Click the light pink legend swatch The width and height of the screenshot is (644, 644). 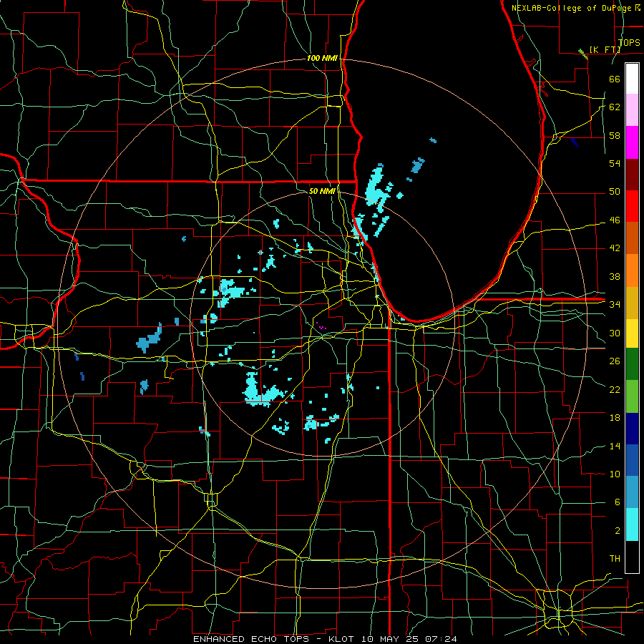tap(632, 110)
